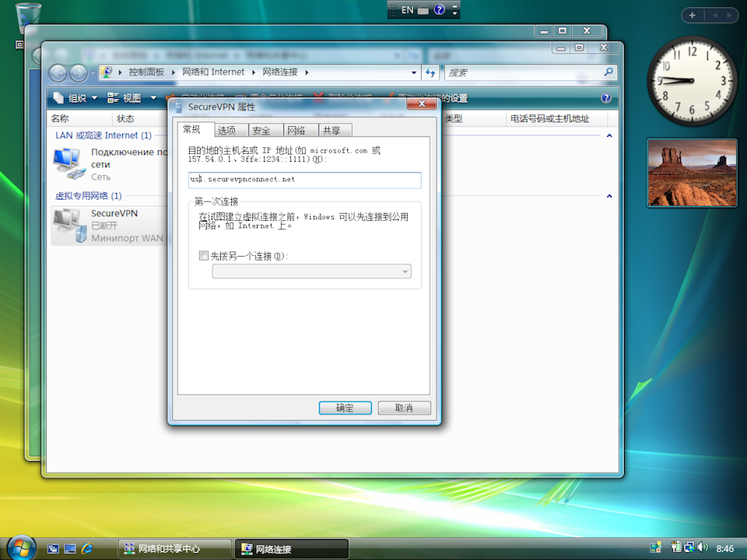Launch Internet Explorer from Quick Launch
This screenshot has height=560, width=747.
87,548
